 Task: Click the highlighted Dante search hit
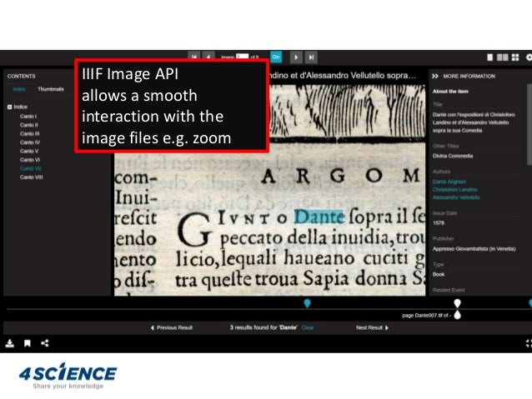[319, 217]
